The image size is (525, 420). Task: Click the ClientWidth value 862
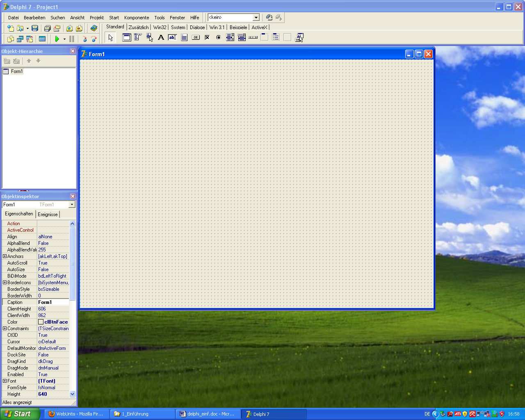pyautogui.click(x=53, y=315)
